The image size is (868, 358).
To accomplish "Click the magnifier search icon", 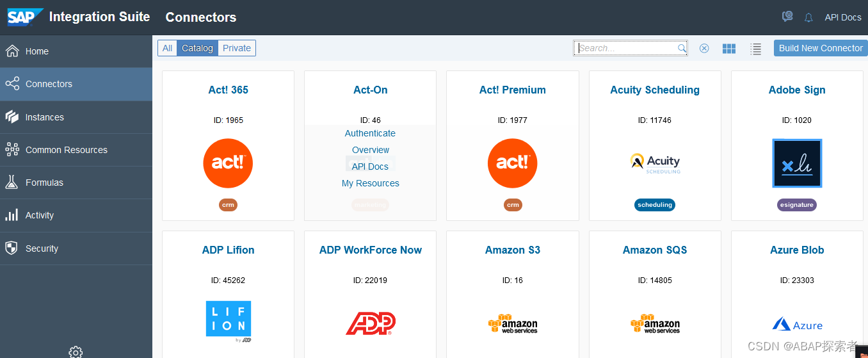I will pyautogui.click(x=682, y=48).
